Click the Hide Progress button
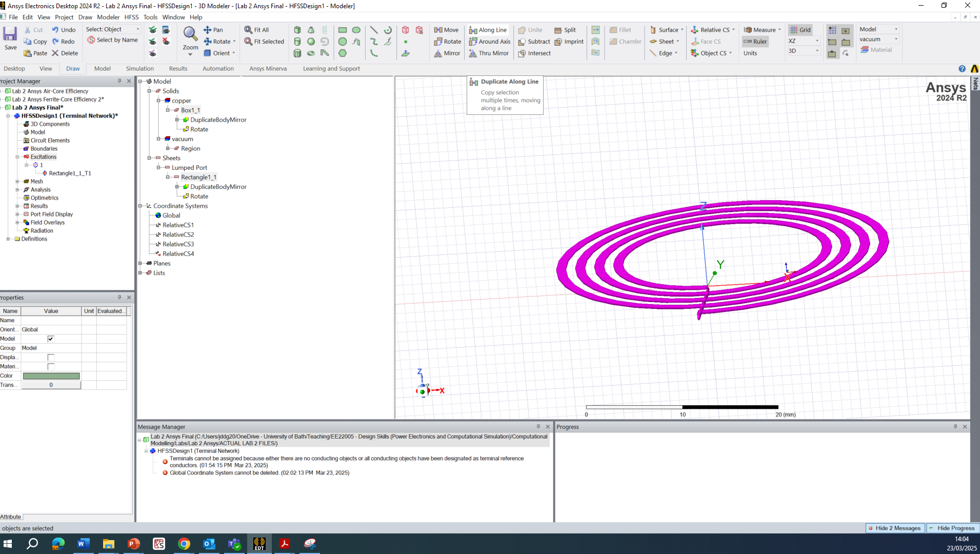The width and height of the screenshot is (980, 554). [952, 528]
